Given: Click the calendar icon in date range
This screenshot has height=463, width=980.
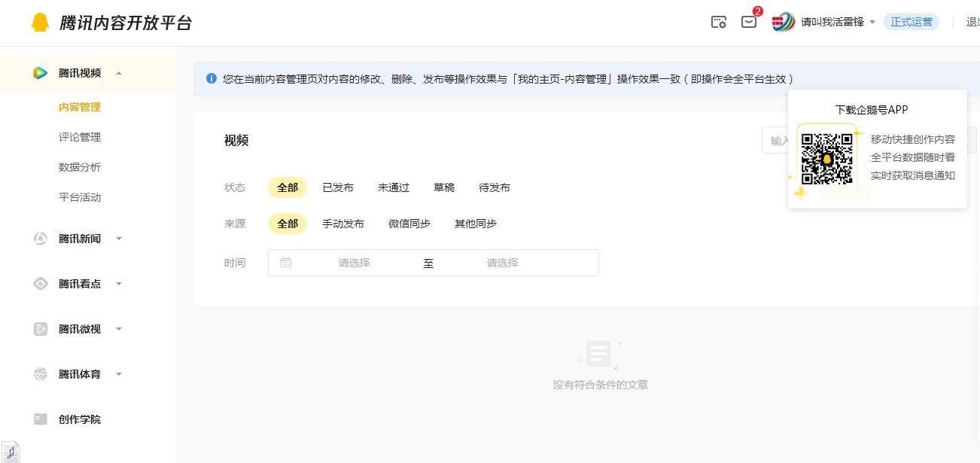Looking at the screenshot, I should pyautogui.click(x=286, y=263).
